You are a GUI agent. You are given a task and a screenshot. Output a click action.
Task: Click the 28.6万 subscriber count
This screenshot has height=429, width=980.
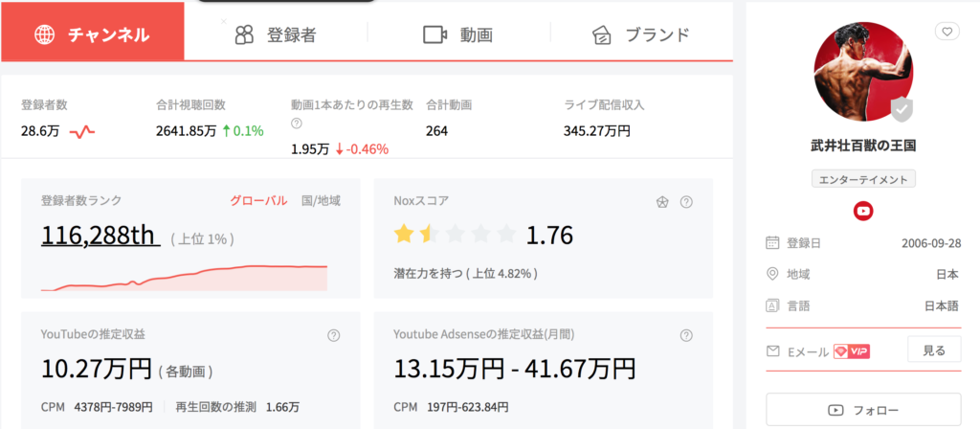[40, 132]
